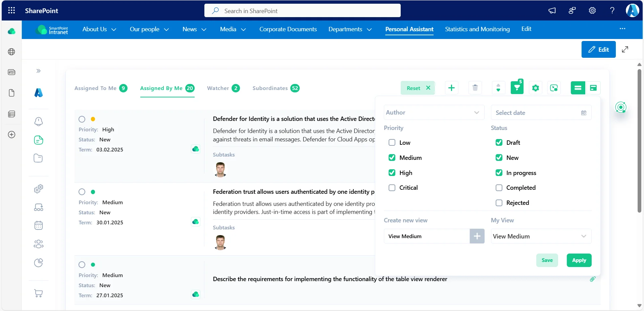Viewport: 644px width, 311px height.
Task: Expand the collapsed sidebar with double chevron
Action: (x=39, y=71)
